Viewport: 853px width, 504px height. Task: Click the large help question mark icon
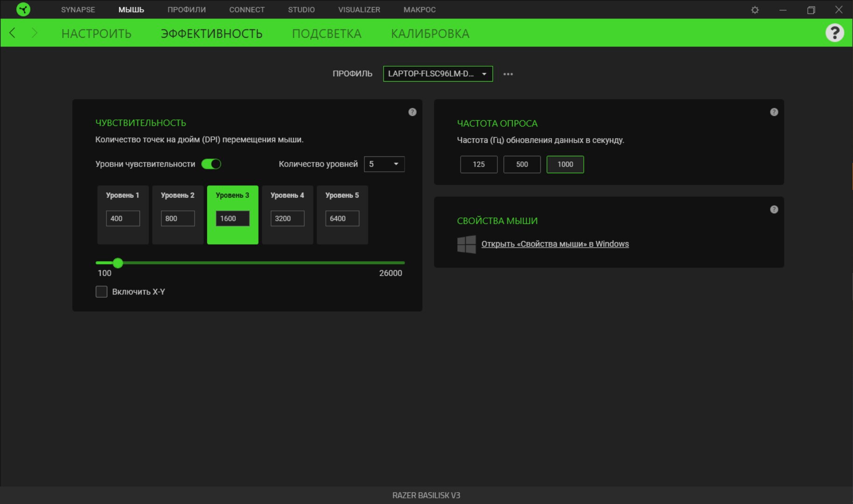(x=835, y=33)
